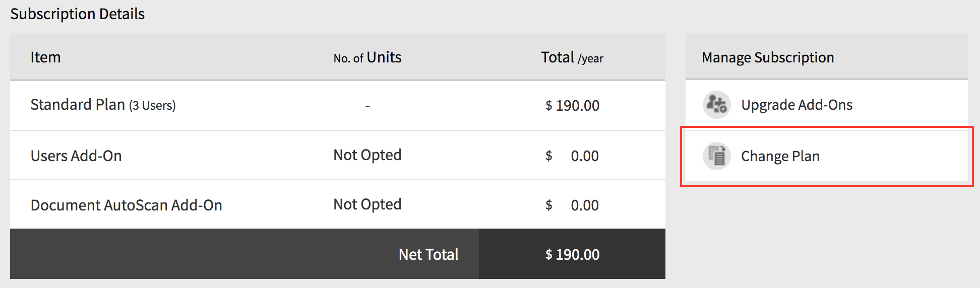Select the Standard Plan (3 Users) item
This screenshot has height=288, width=980.
103,105
